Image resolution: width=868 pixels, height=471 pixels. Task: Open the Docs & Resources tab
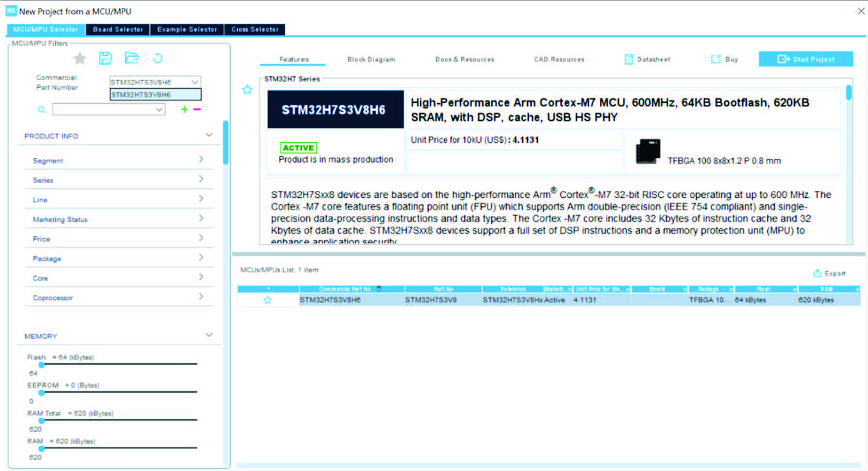point(464,60)
